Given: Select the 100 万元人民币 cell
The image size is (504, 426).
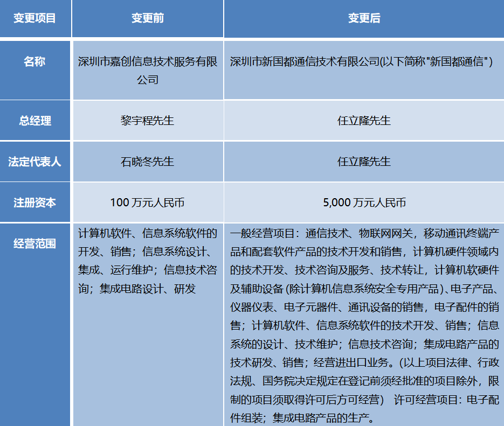Looking at the screenshot, I should click(148, 202).
